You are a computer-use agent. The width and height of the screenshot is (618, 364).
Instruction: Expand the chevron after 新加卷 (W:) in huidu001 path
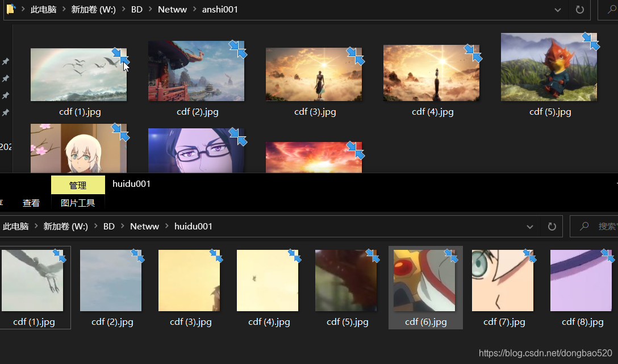[x=95, y=226]
